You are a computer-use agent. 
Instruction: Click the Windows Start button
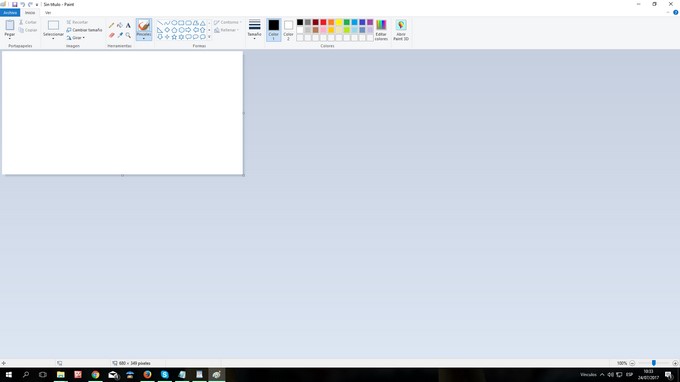8,375
